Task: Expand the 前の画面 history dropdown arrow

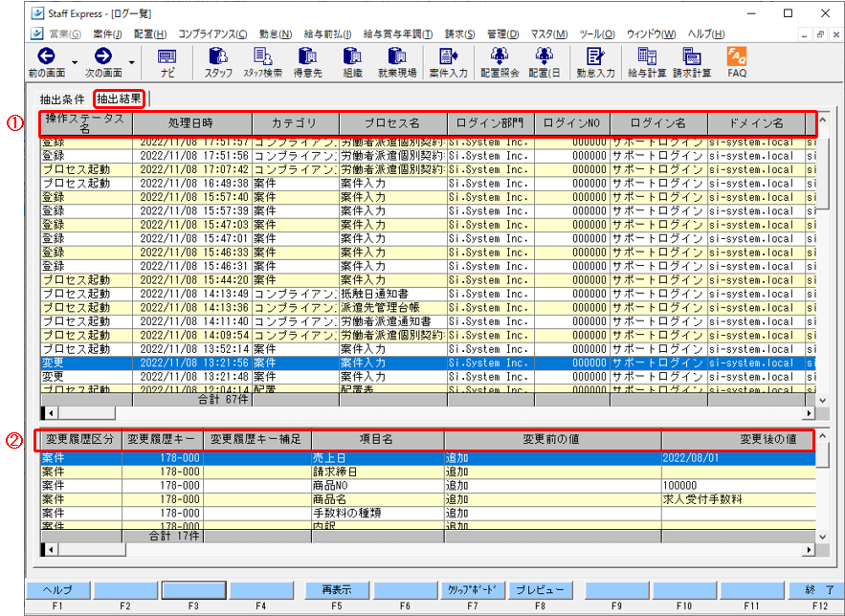Action: tap(75, 62)
